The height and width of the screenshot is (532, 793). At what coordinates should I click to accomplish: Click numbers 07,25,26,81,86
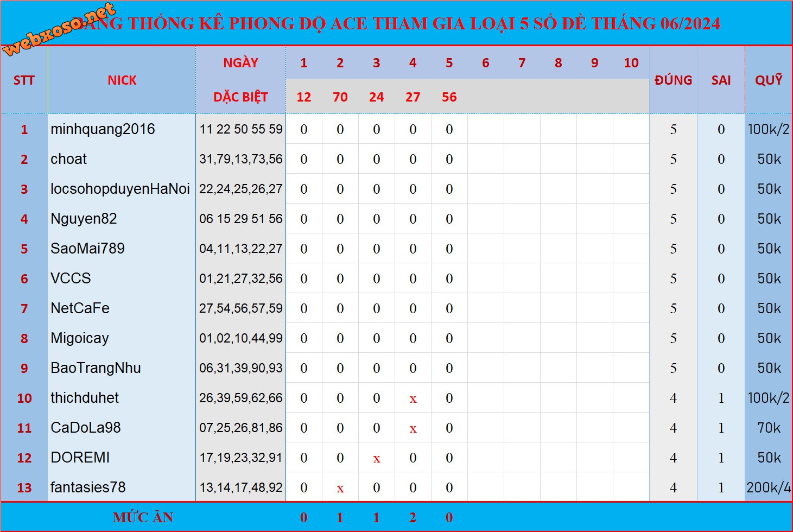pyautogui.click(x=241, y=428)
